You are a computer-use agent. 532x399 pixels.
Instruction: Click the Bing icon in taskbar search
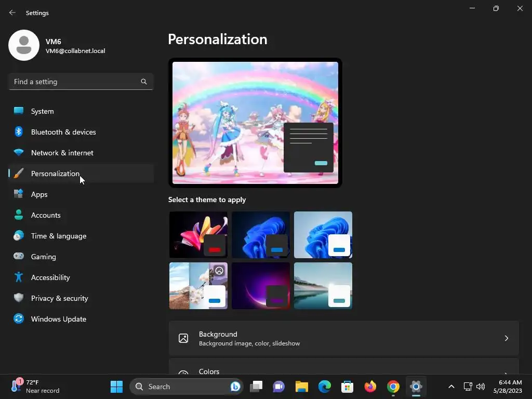point(235,387)
